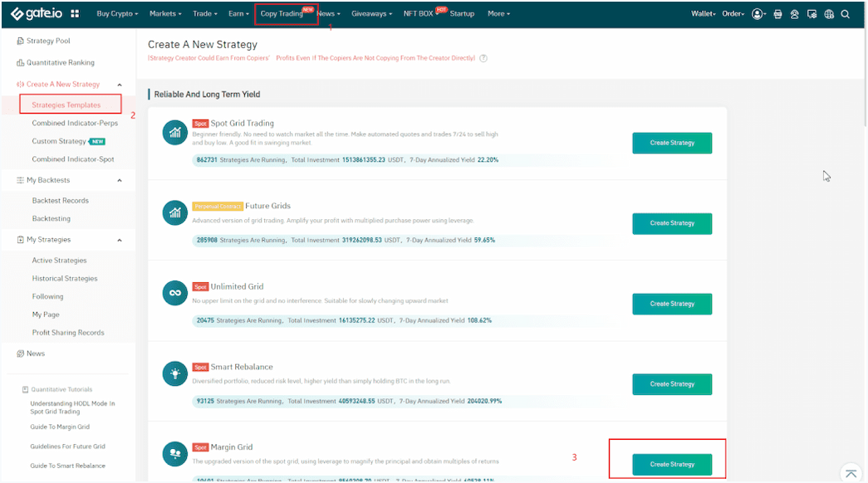Screen dimensions: 868x483
Task: Open the Markets dropdown menu
Action: (x=165, y=14)
